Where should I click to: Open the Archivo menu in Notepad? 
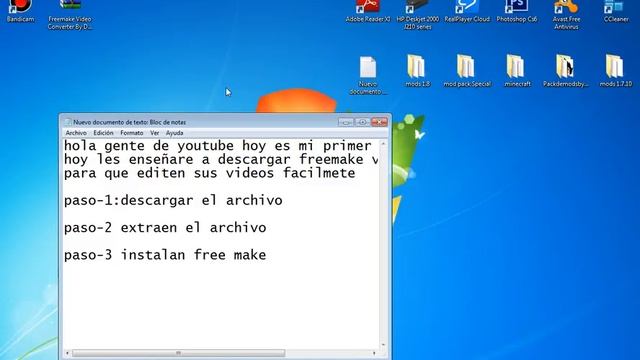pyautogui.click(x=76, y=133)
